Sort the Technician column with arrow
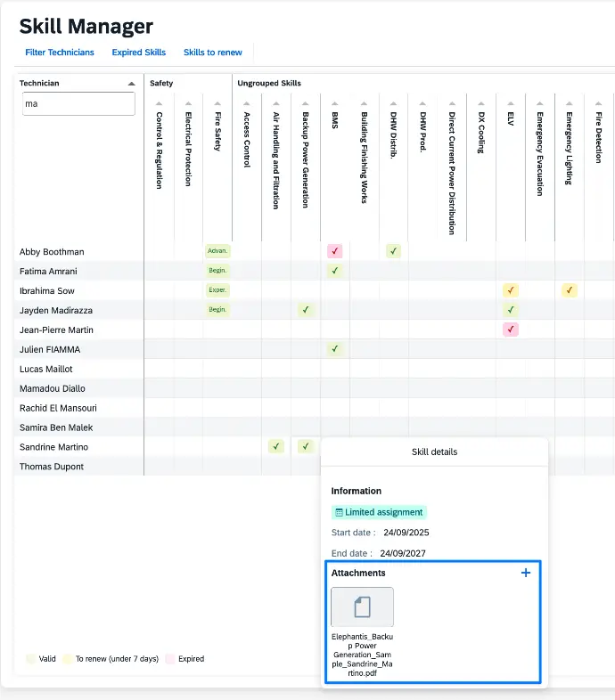 pos(132,84)
